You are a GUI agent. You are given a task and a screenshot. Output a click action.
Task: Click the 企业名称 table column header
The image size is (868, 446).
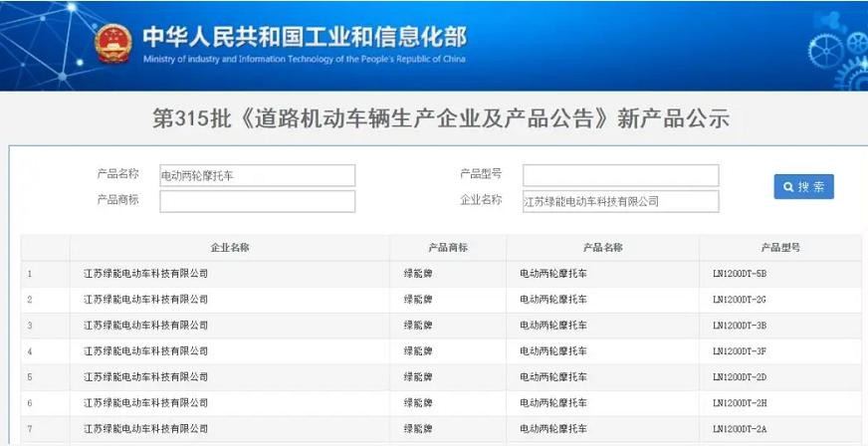(229, 248)
